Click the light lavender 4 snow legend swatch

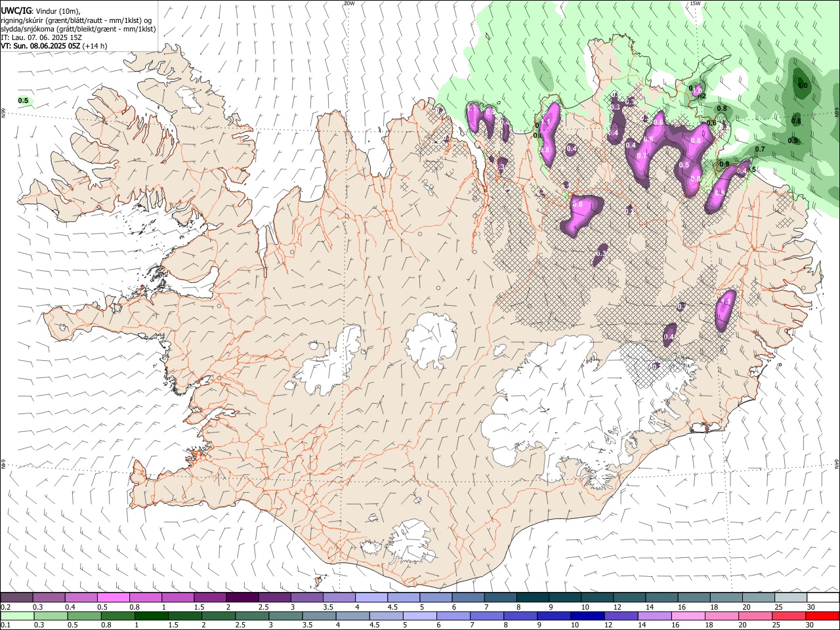point(371,598)
